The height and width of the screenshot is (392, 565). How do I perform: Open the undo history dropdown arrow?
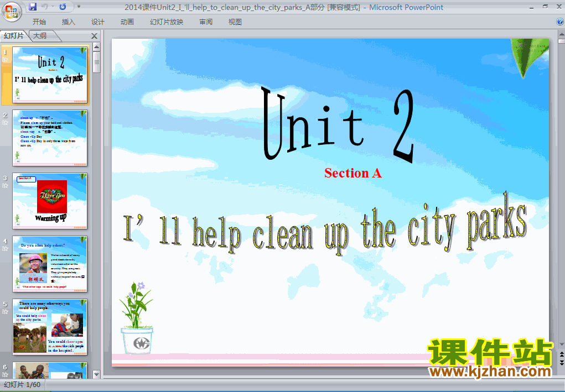click(53, 7)
